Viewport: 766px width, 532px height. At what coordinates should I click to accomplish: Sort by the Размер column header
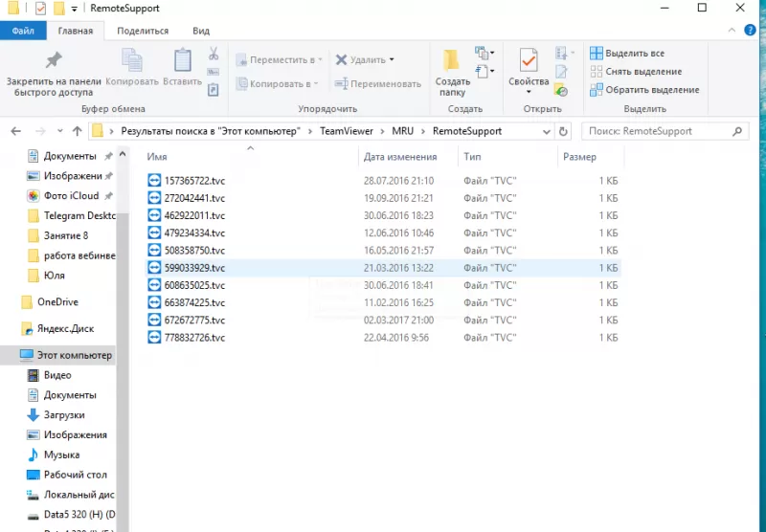(x=579, y=157)
